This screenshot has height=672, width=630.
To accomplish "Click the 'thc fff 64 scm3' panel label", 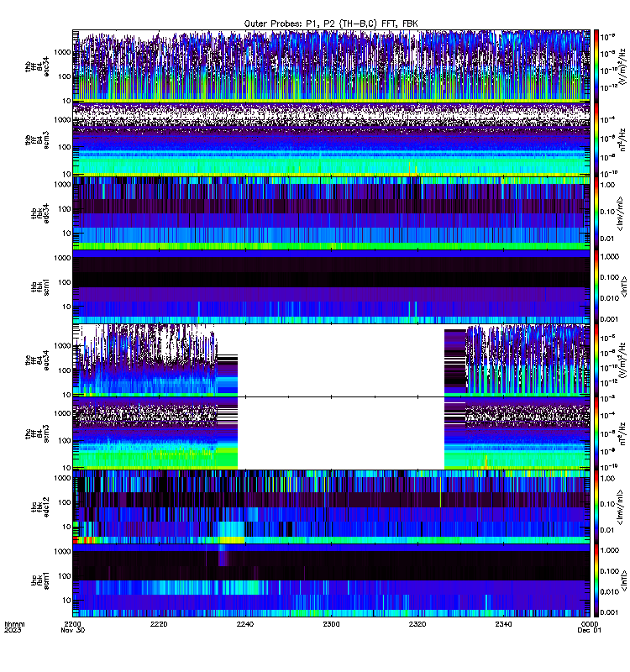I will (37, 433).
